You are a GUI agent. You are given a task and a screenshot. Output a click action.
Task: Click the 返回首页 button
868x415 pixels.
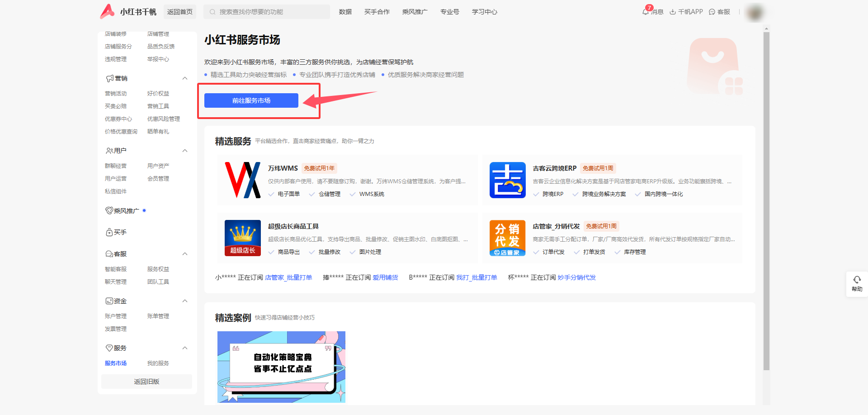[x=180, y=12]
